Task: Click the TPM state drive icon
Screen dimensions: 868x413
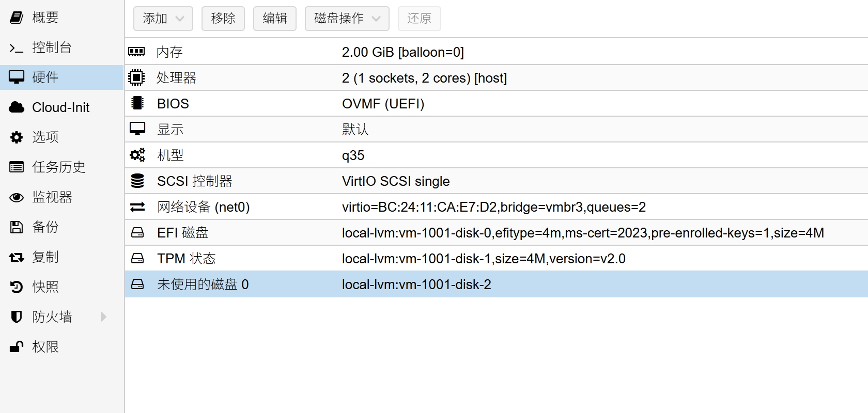Action: [137, 258]
